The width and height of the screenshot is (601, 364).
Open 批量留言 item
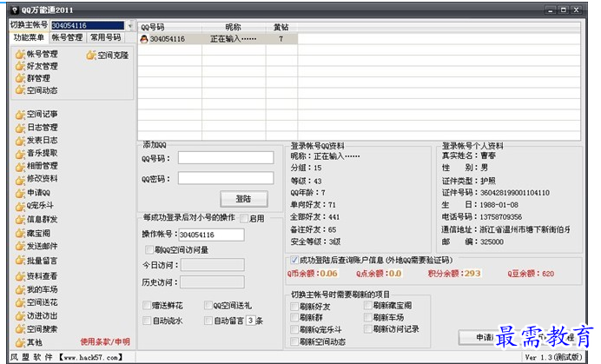point(36,261)
